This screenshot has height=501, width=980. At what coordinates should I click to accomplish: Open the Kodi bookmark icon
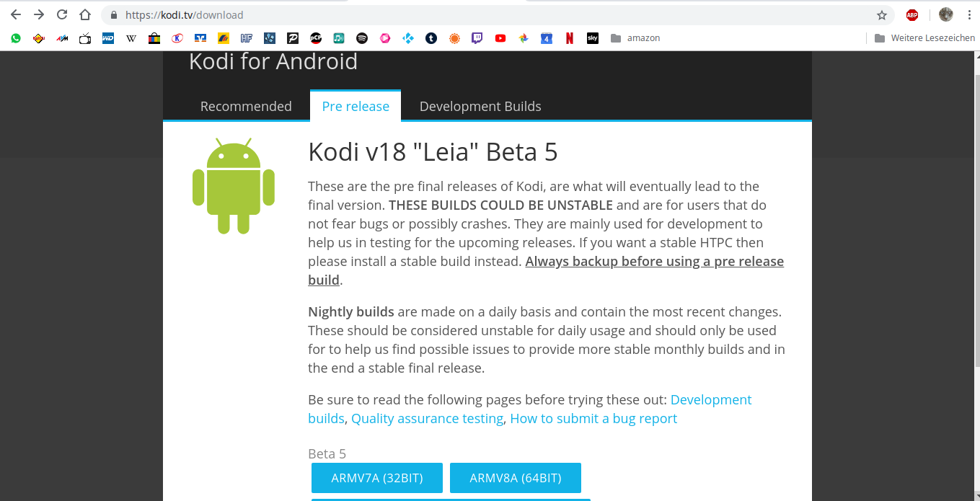click(x=408, y=38)
